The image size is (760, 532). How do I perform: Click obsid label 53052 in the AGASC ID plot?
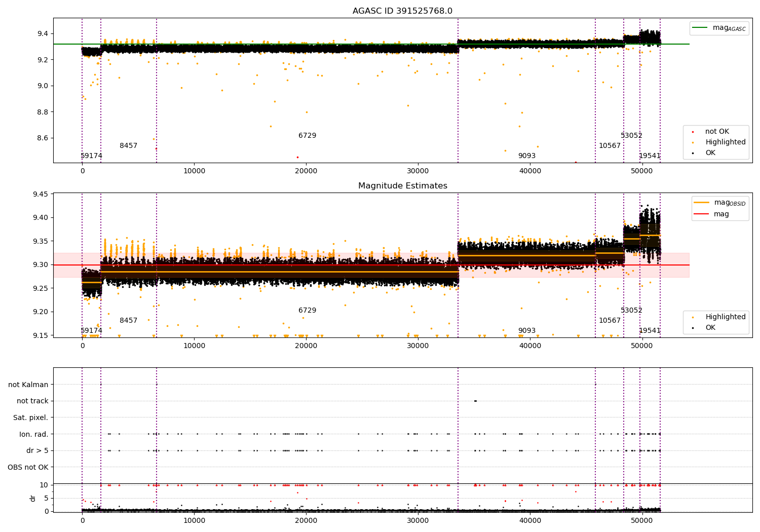point(631,136)
